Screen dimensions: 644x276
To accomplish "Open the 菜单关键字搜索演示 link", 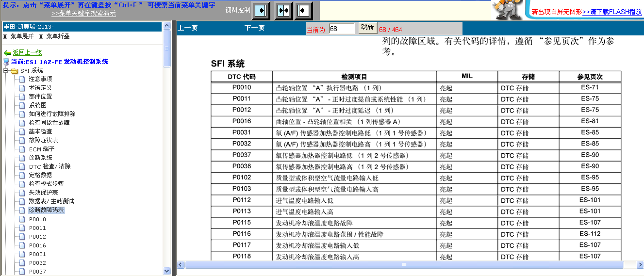I will 83,14.
